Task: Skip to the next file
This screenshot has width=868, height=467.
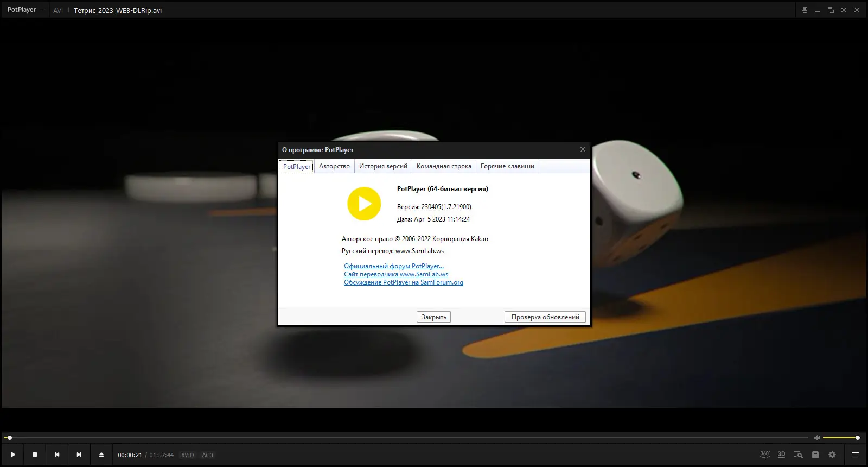Action: click(x=79, y=455)
